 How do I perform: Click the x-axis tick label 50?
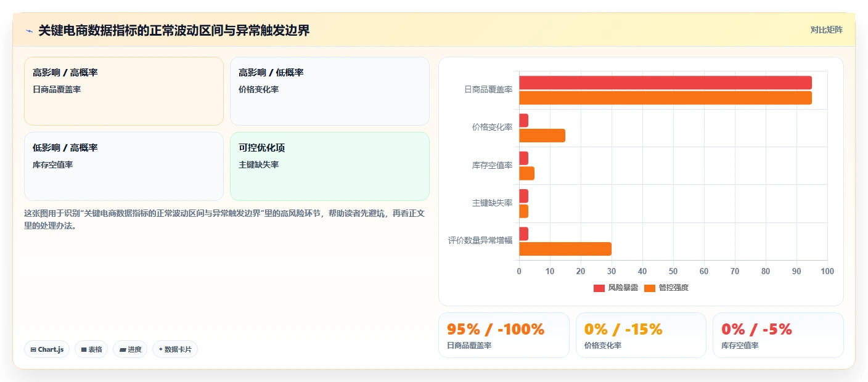(673, 271)
